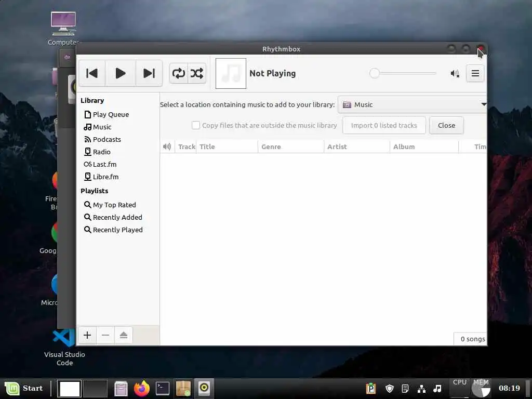Image resolution: width=532 pixels, height=399 pixels.
Task: Start playback with the play button
Action: (121, 73)
